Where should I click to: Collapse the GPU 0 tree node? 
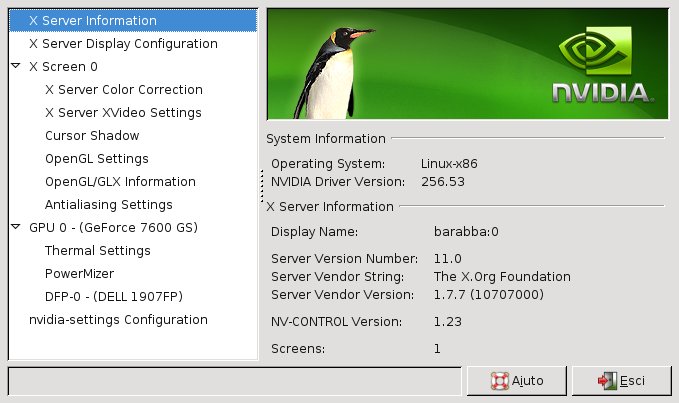16,227
